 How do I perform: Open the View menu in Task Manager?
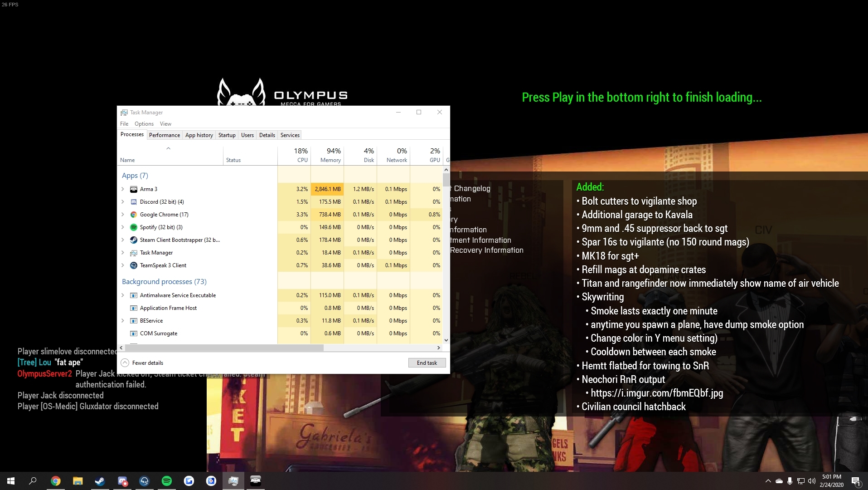click(165, 124)
